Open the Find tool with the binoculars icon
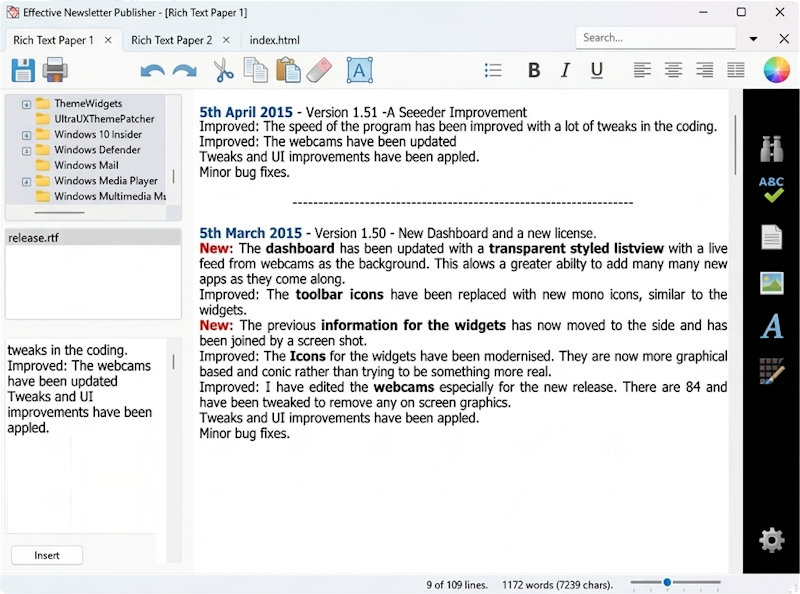 click(771, 142)
